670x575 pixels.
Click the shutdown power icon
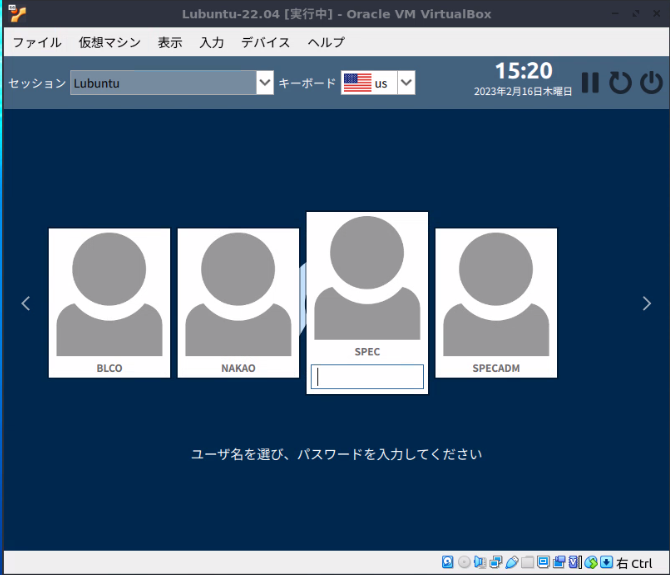point(651,83)
